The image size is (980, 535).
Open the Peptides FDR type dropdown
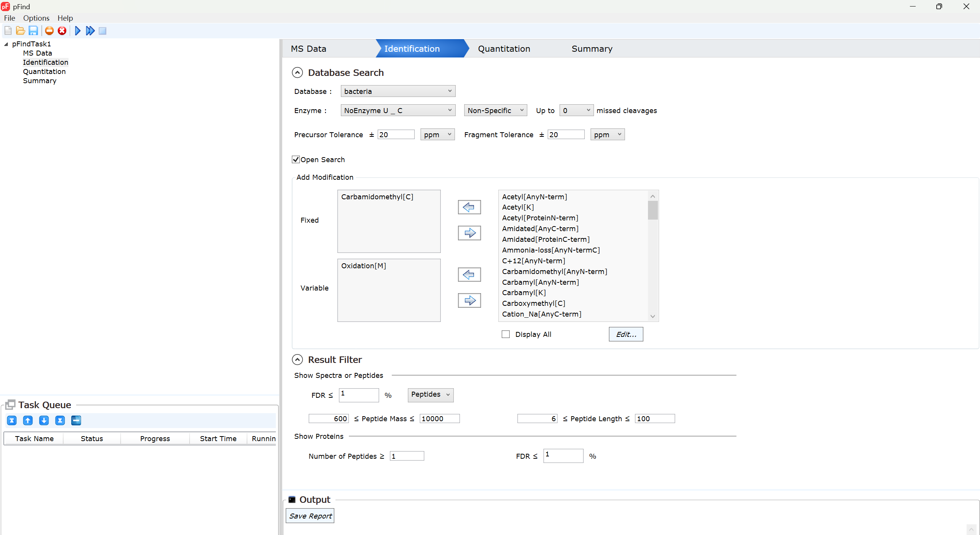[430, 395]
